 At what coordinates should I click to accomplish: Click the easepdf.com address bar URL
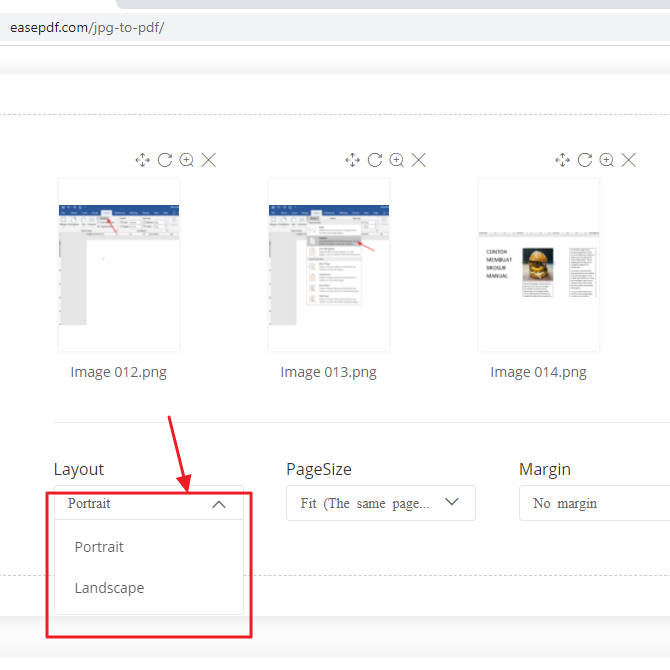tap(87, 27)
